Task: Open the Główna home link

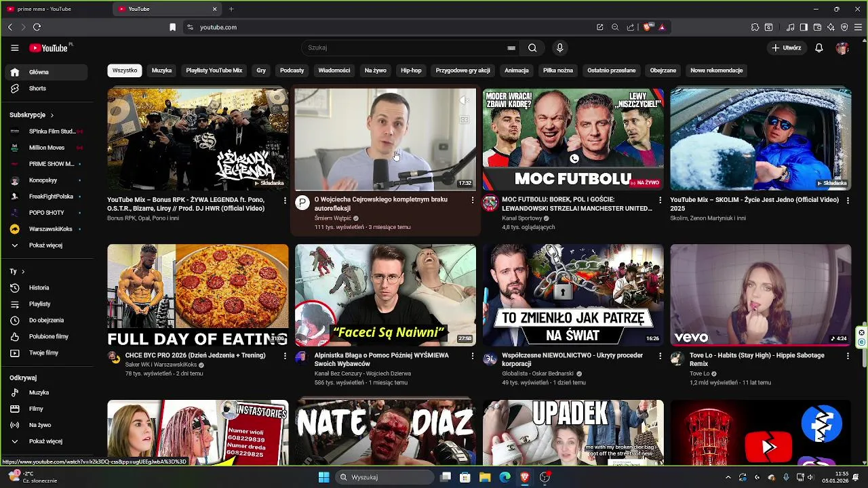Action: pyautogui.click(x=46, y=72)
